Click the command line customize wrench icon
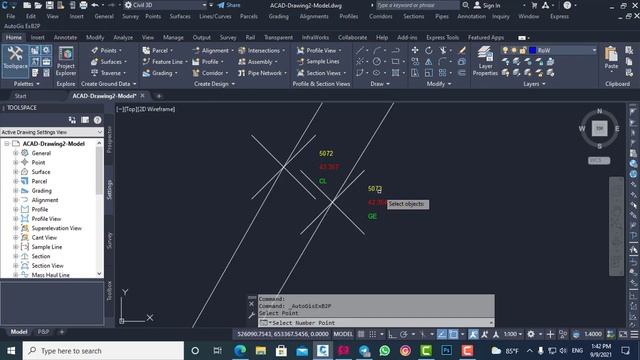Image resolution: width=640 pixels, height=360 pixels. (251, 315)
